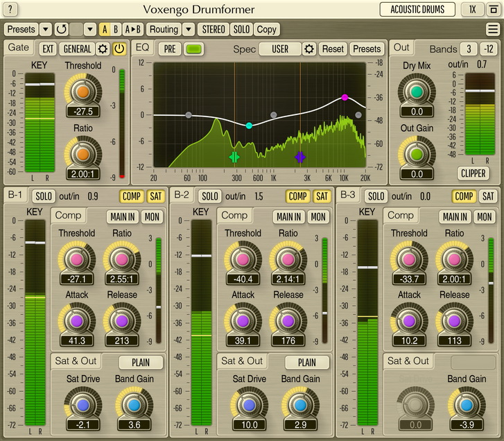This screenshot has height=441, width=504.
Task: Click the Dry Mix knob
Action: [417, 92]
